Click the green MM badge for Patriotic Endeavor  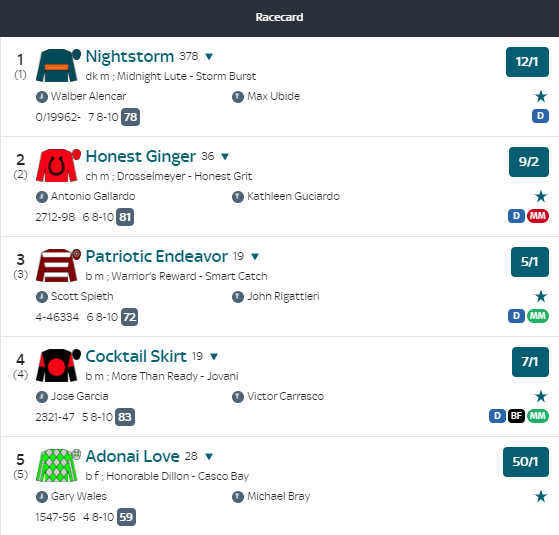tap(538, 316)
